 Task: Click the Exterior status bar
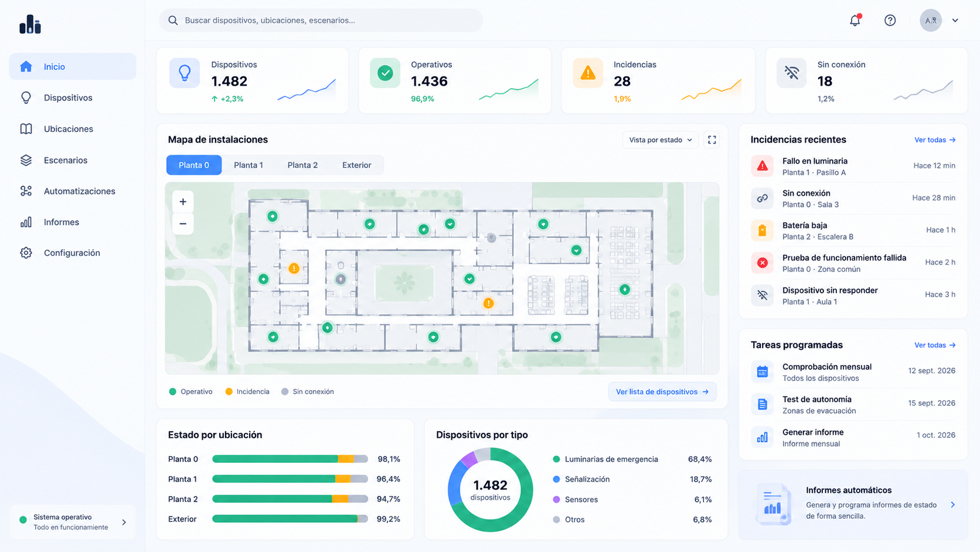[290, 519]
